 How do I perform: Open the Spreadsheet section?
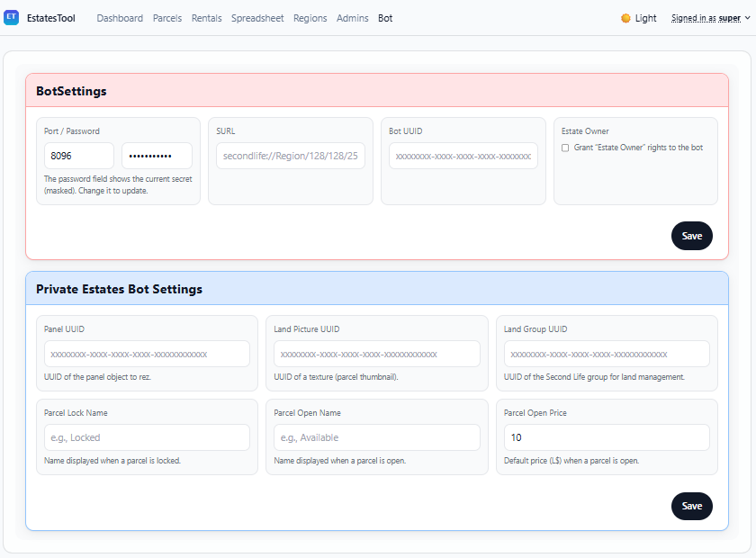[257, 17]
